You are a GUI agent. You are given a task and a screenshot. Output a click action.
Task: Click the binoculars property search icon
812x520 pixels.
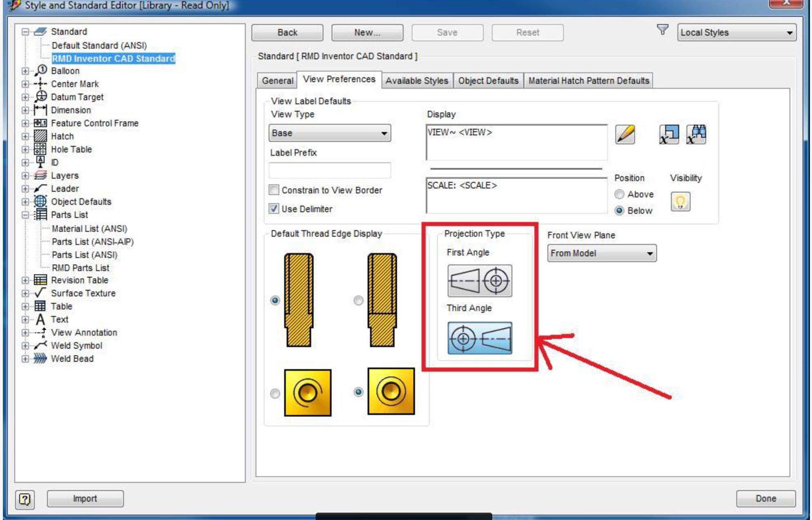coord(696,134)
